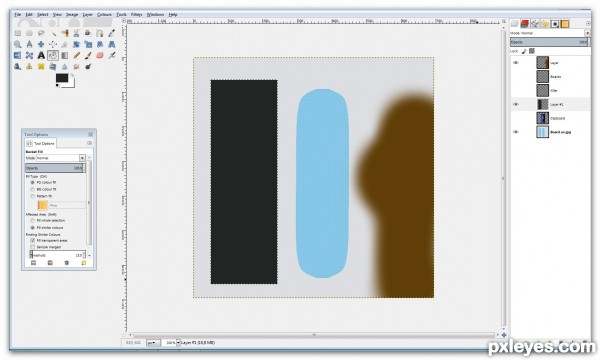Select the Measure tool
Image resolution: width=600 pixels, height=360 pixels.
click(29, 44)
